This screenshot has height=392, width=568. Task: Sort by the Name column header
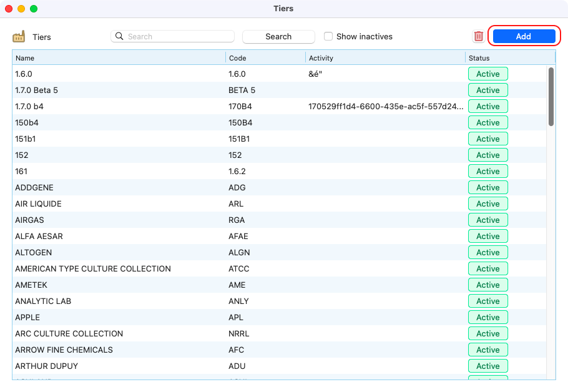[119, 58]
